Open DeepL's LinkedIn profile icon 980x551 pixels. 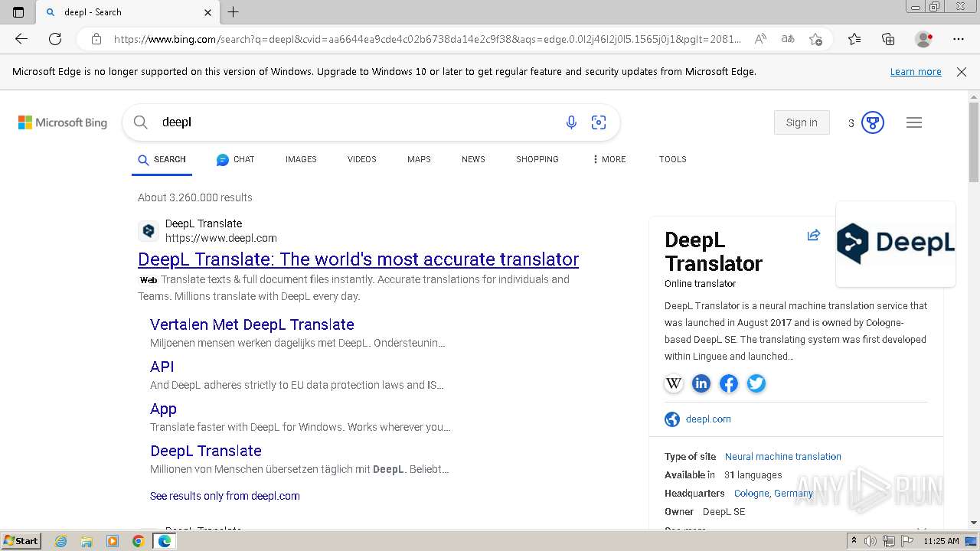click(x=701, y=383)
